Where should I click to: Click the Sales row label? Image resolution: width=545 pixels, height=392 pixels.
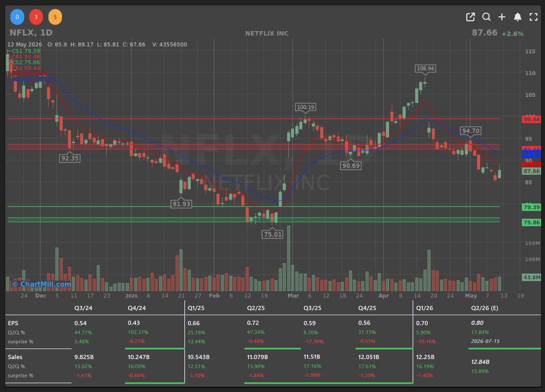point(15,357)
